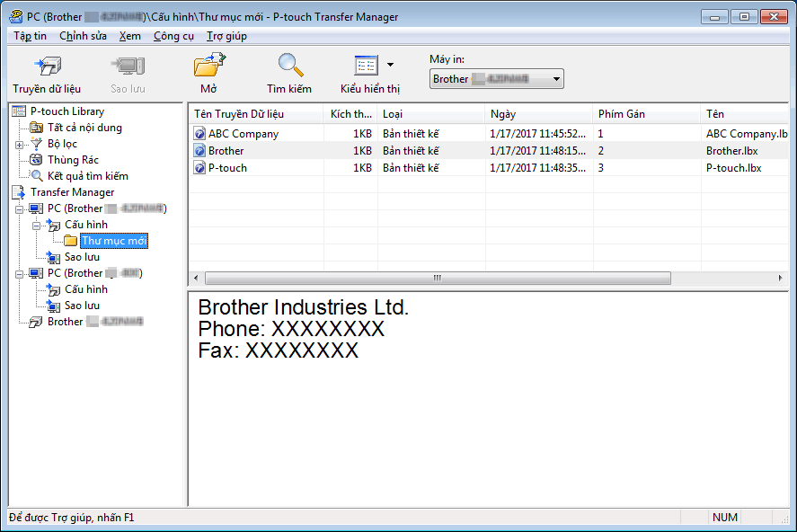This screenshot has height=532, width=797.
Task: Open the Công cụ menu
Action: click(x=173, y=36)
